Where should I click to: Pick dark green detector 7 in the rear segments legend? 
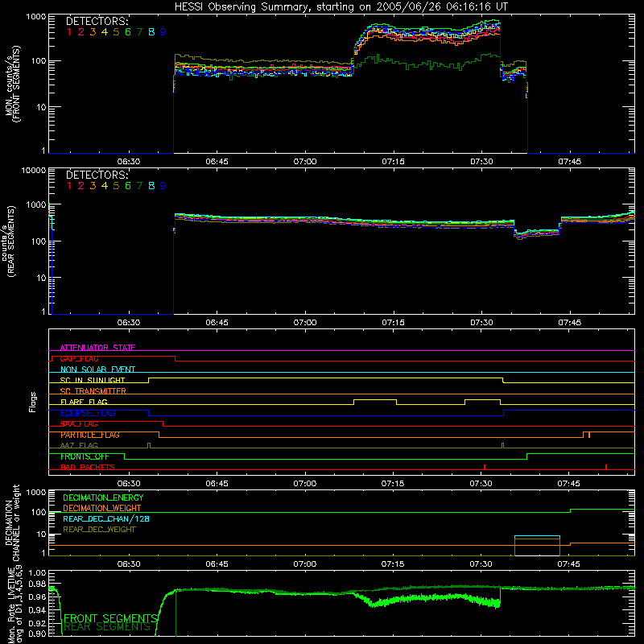pyautogui.click(x=139, y=186)
